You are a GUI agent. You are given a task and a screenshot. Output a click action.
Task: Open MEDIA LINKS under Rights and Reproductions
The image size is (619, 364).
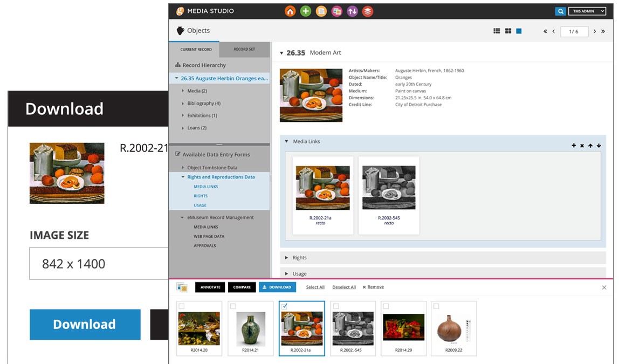[x=205, y=187]
